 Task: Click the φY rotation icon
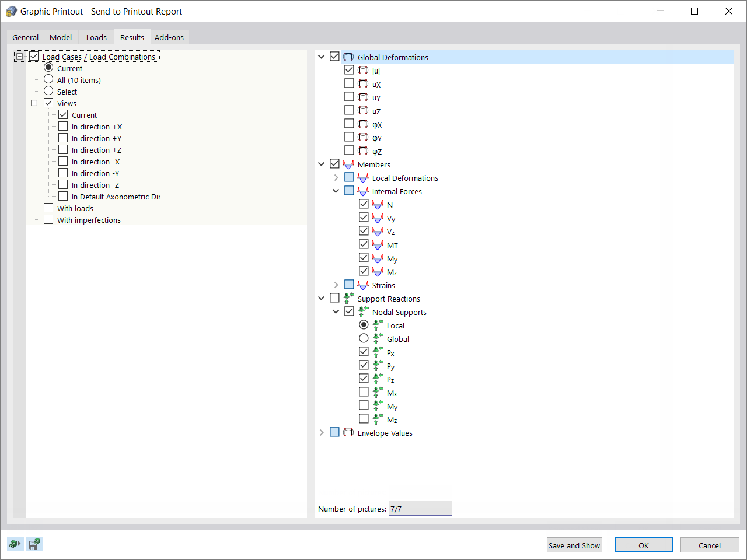(x=363, y=137)
